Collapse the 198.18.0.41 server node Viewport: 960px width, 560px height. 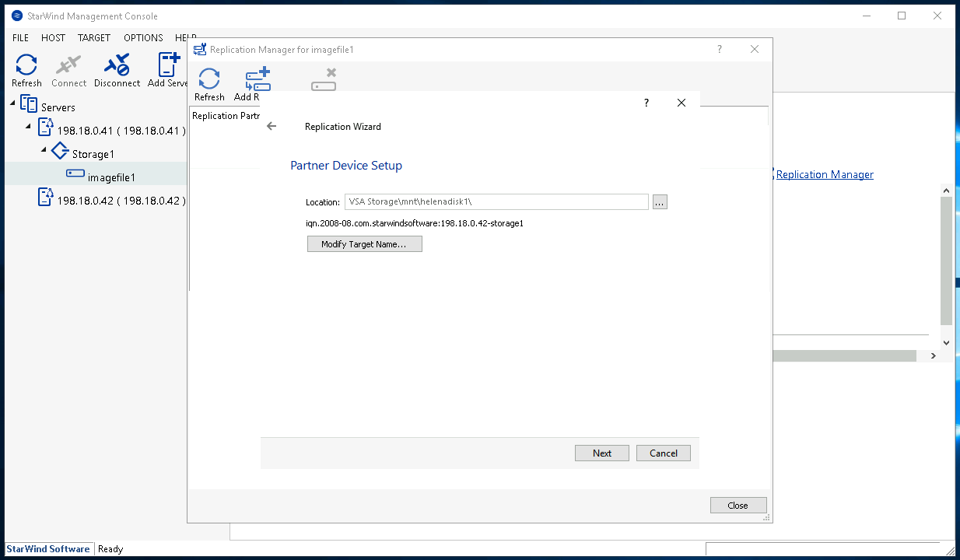point(29,126)
